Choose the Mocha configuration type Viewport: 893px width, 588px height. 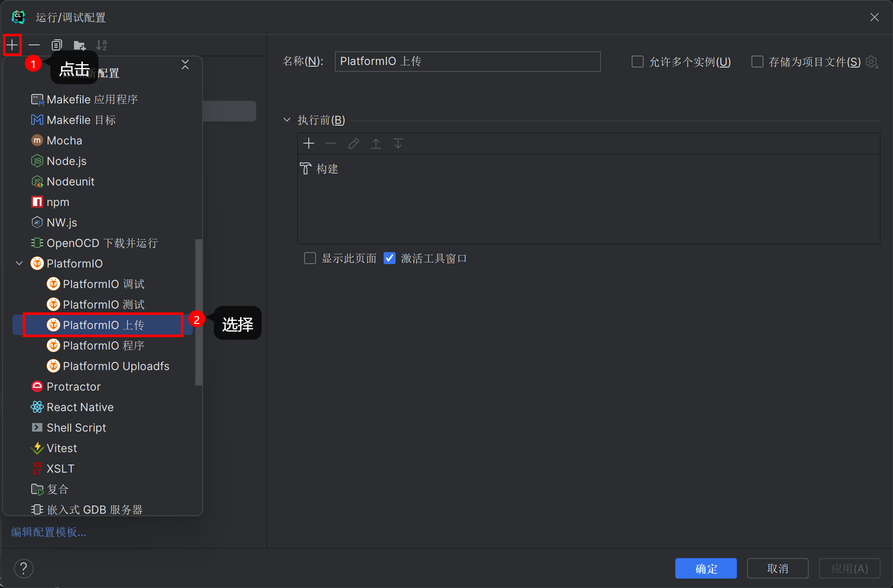103,141
